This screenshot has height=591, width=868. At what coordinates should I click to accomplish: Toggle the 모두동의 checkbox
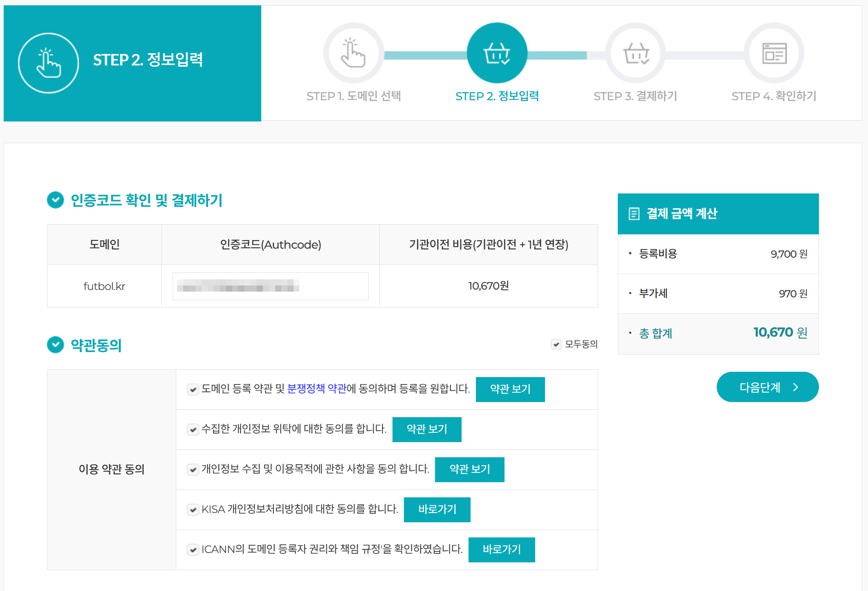tap(556, 344)
